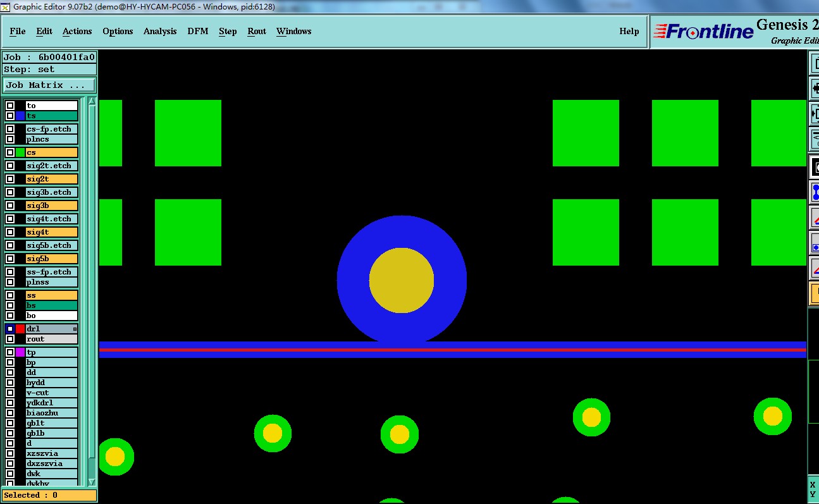Image resolution: width=819 pixels, height=504 pixels.
Task: Toggle the sig3b layer checkbox
Action: (10, 206)
